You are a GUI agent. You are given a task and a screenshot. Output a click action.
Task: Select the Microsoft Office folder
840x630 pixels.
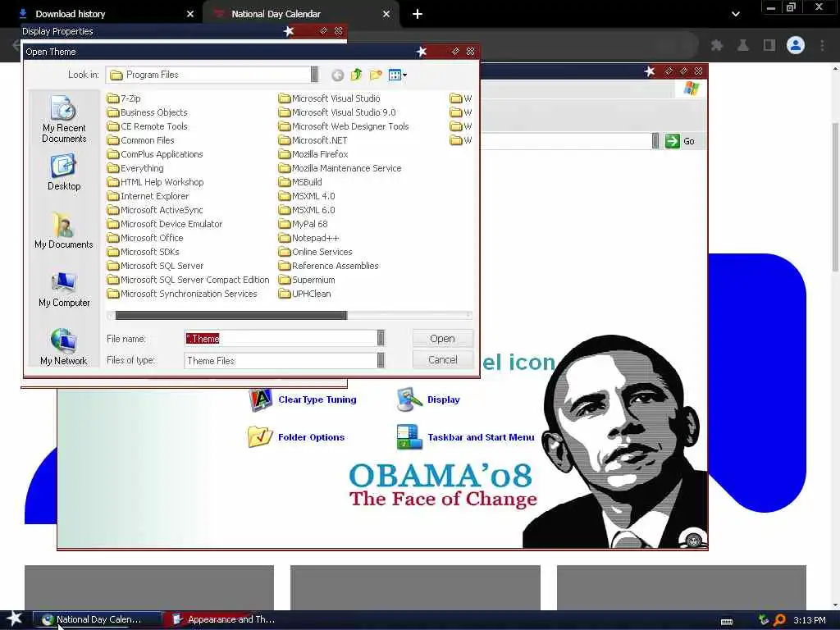tap(145, 238)
